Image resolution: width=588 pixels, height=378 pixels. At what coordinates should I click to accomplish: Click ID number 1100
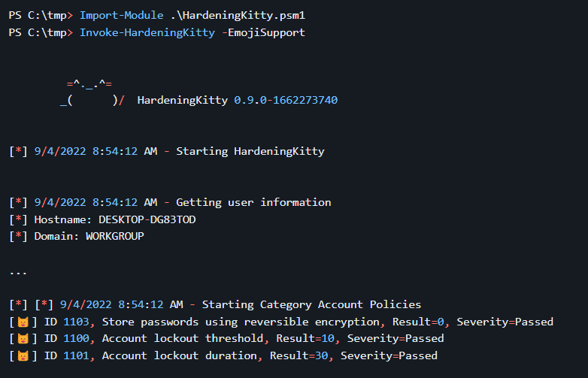76,339
